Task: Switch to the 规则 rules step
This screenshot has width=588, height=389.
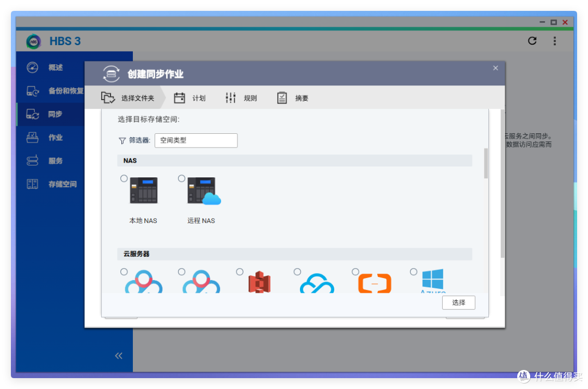Action: (x=241, y=98)
